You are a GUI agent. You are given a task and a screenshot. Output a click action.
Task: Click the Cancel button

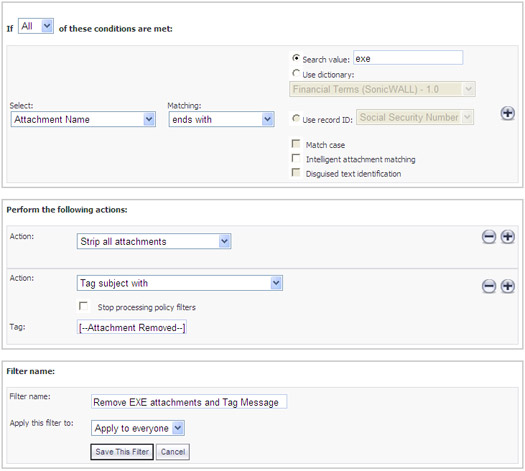(173, 452)
